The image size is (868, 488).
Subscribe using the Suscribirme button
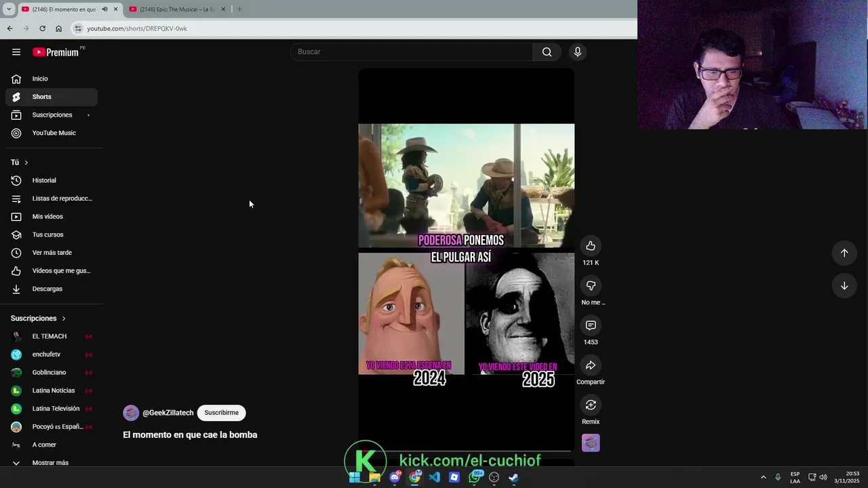click(x=221, y=413)
